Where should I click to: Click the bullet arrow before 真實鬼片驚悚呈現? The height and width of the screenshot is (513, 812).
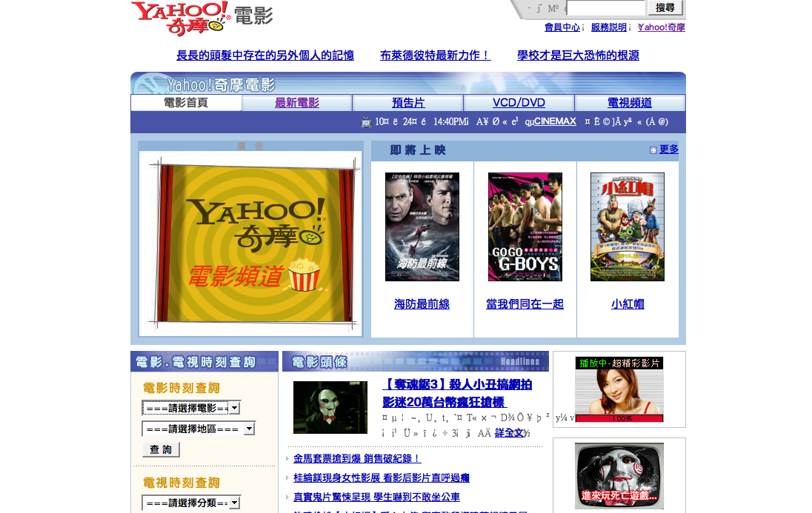coord(287,497)
